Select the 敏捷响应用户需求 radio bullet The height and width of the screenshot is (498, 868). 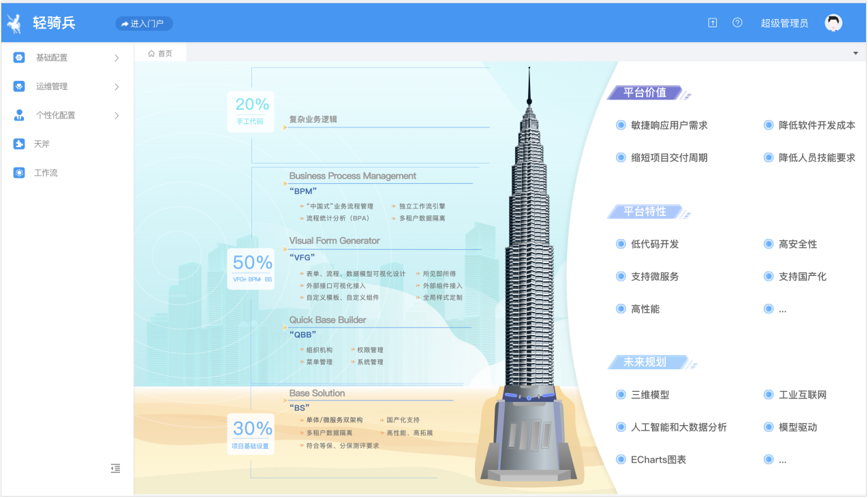pyautogui.click(x=621, y=125)
